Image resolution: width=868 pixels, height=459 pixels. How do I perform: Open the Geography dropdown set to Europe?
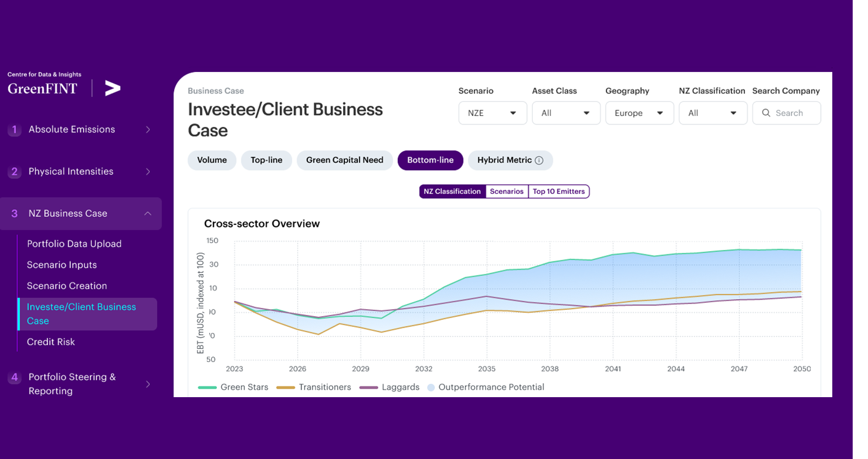pyautogui.click(x=639, y=113)
